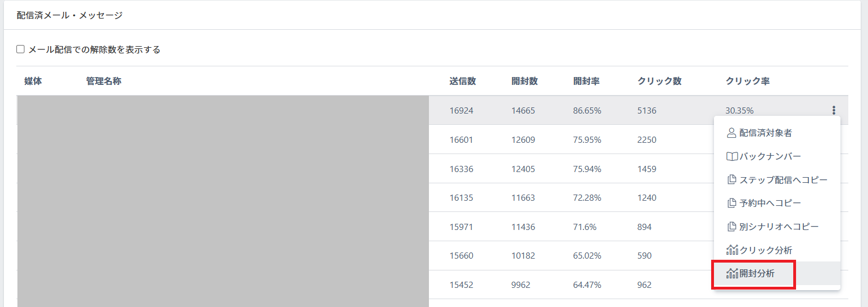Select the row with 開封数 11436
This screenshot has height=307, width=868.
tap(523, 227)
